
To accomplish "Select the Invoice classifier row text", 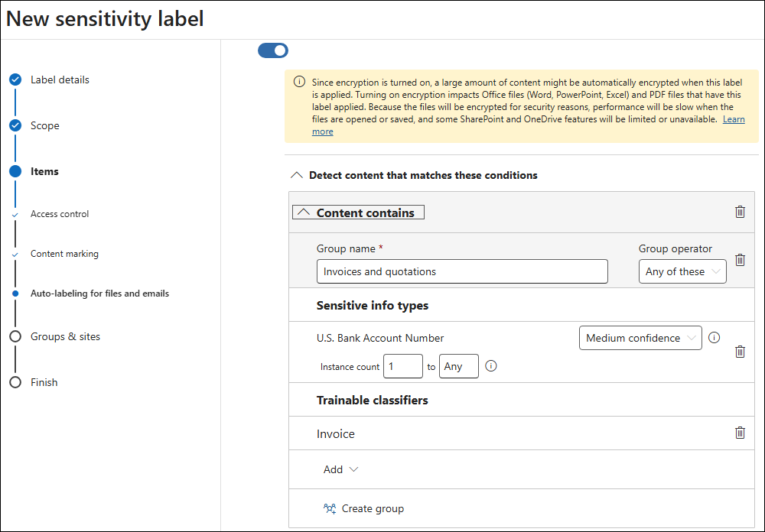I will point(336,433).
